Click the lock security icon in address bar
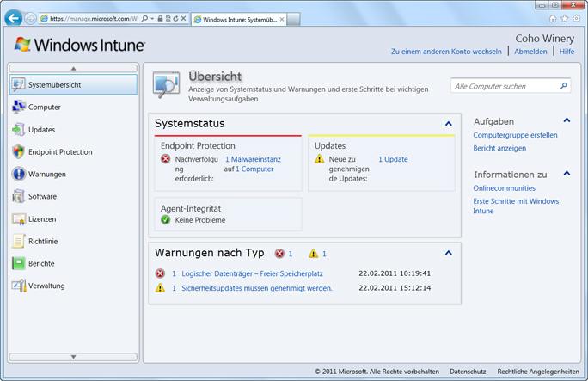Screen dimensions: 588x381 click(x=160, y=18)
